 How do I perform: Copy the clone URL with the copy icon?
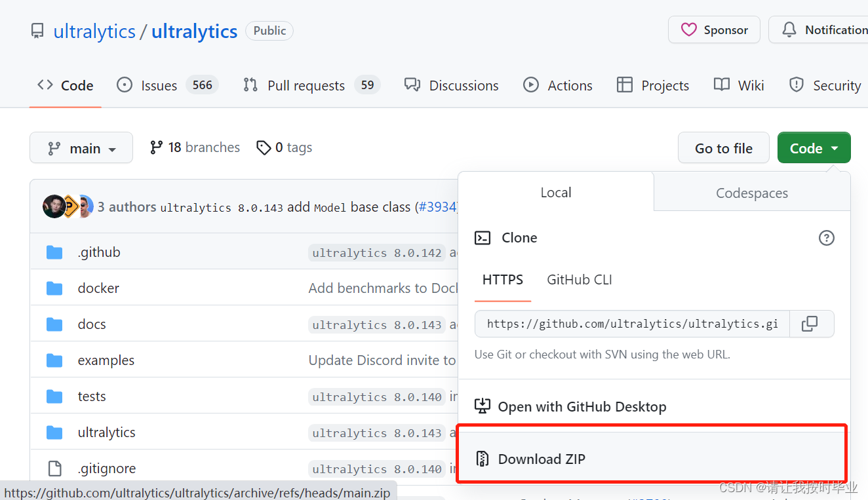(x=810, y=324)
